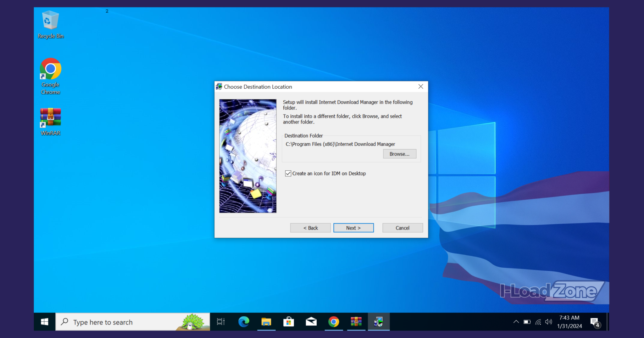Open the Mail app in taskbar
The width and height of the screenshot is (644, 338).
(311, 322)
